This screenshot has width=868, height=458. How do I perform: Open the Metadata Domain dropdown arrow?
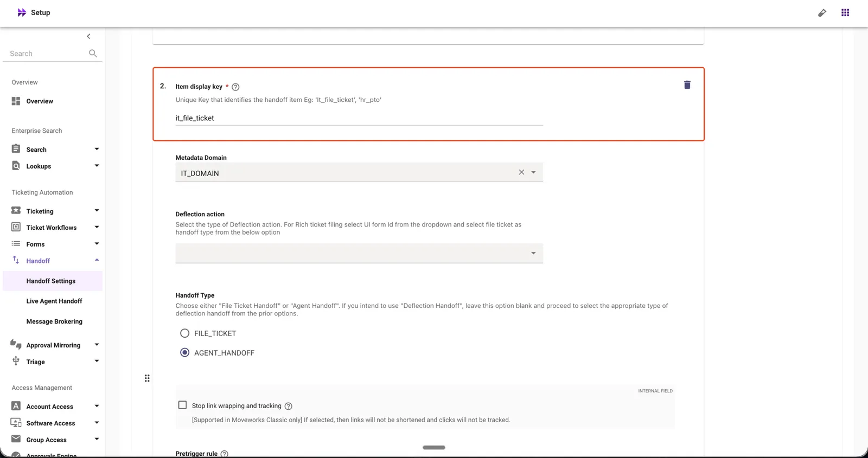pos(533,172)
